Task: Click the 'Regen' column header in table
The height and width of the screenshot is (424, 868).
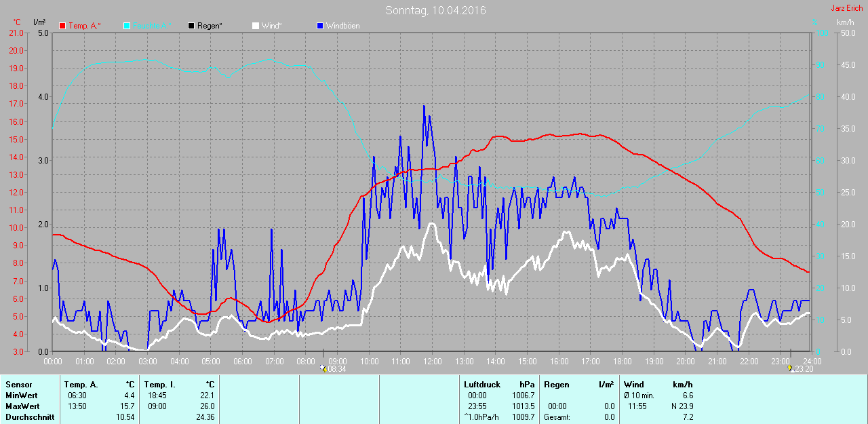Action: pos(557,385)
